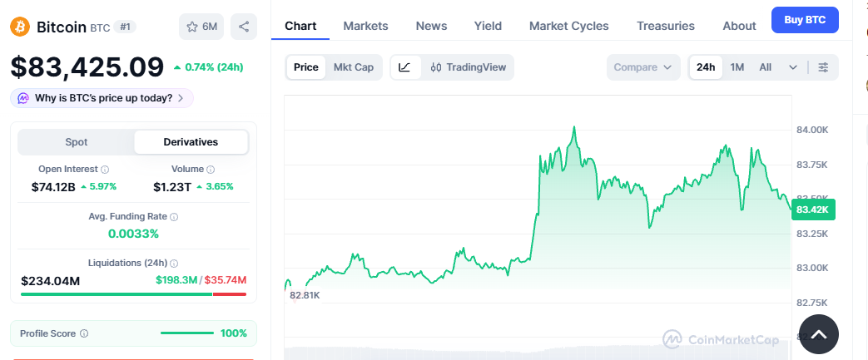Click the $35.74M short liquidations value
The width and height of the screenshot is (868, 360).
point(226,280)
